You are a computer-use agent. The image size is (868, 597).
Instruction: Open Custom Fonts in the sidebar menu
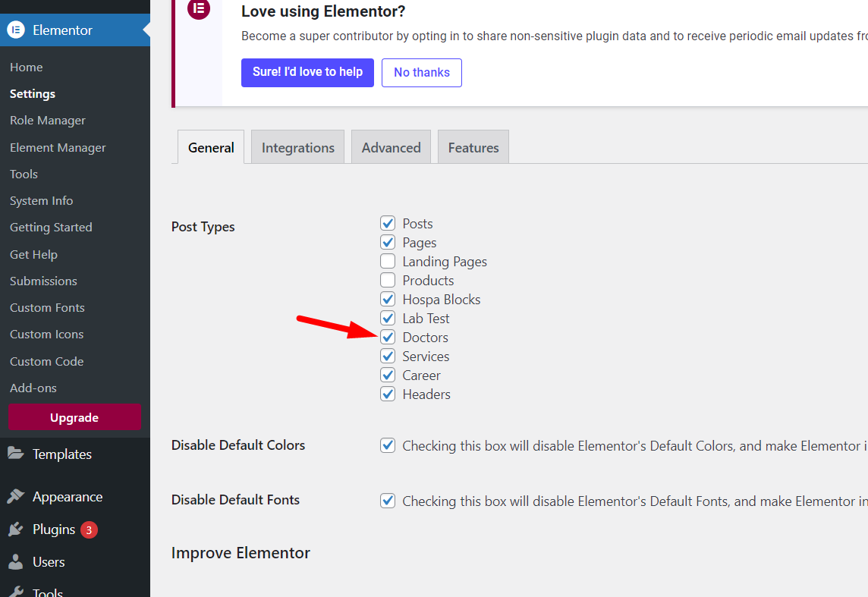pyautogui.click(x=47, y=308)
